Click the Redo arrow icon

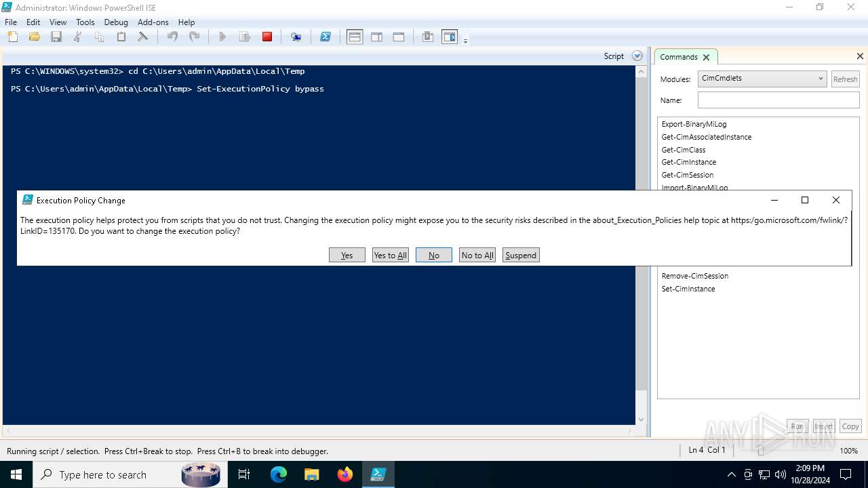[x=194, y=37]
